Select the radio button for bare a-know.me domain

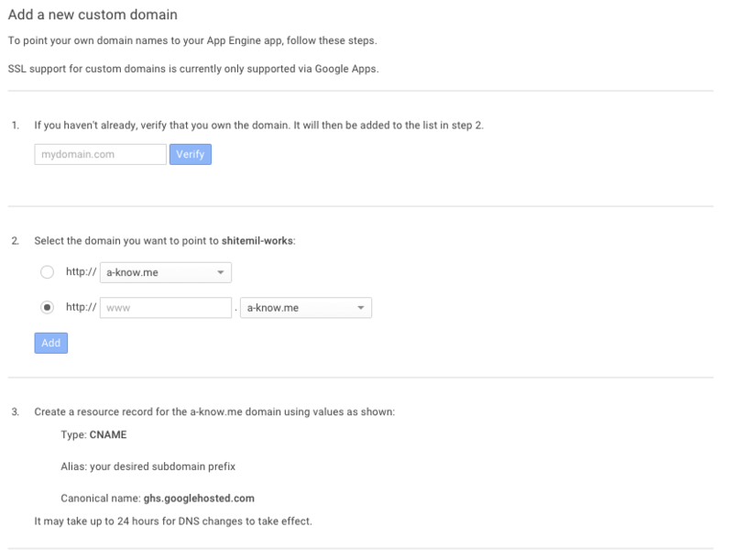pos(47,272)
